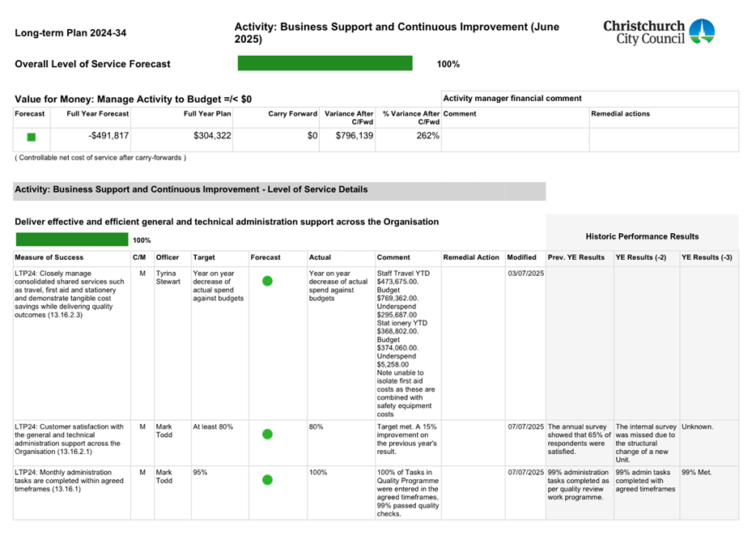Click the green forecast dot for customer satisfaction measure
756x535 pixels.
267,434
